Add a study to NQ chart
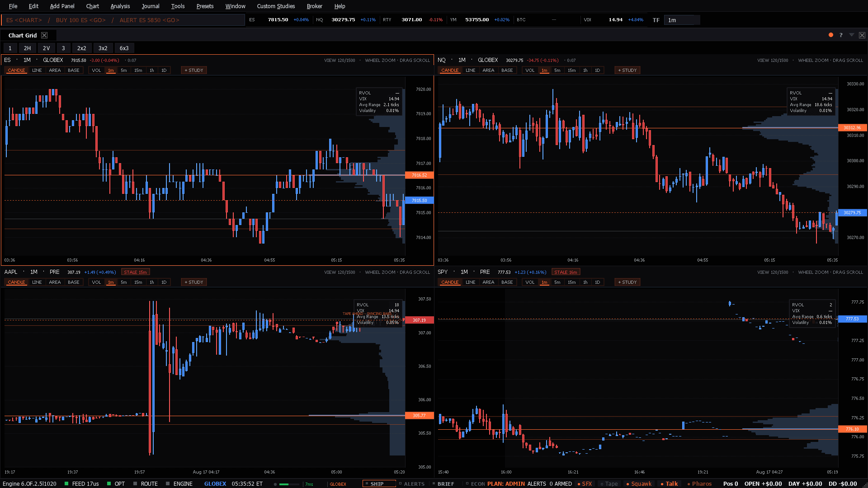 pos(627,70)
